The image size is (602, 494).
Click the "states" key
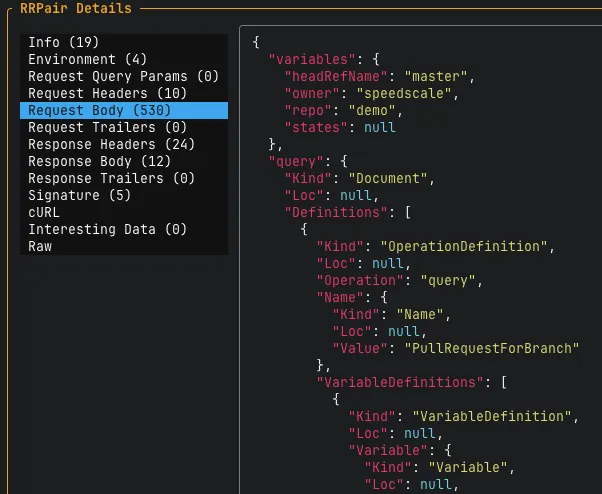tap(316, 127)
